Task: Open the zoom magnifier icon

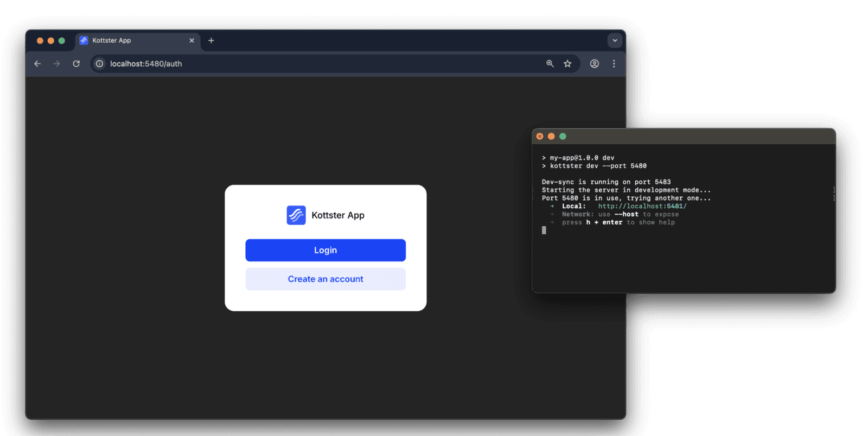Action: [550, 63]
